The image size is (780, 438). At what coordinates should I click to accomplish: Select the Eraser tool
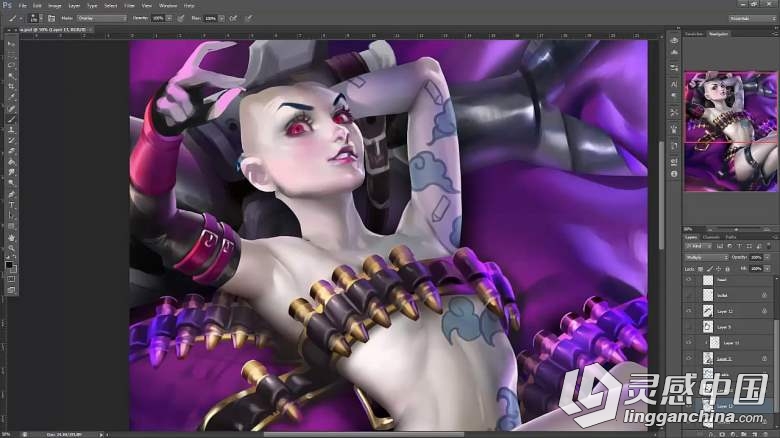(11, 151)
